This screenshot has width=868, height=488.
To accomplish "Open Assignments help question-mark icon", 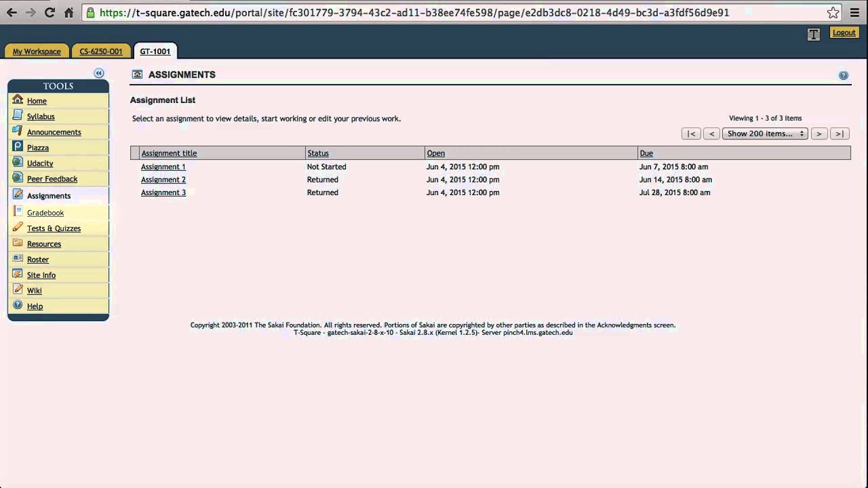I will click(844, 75).
